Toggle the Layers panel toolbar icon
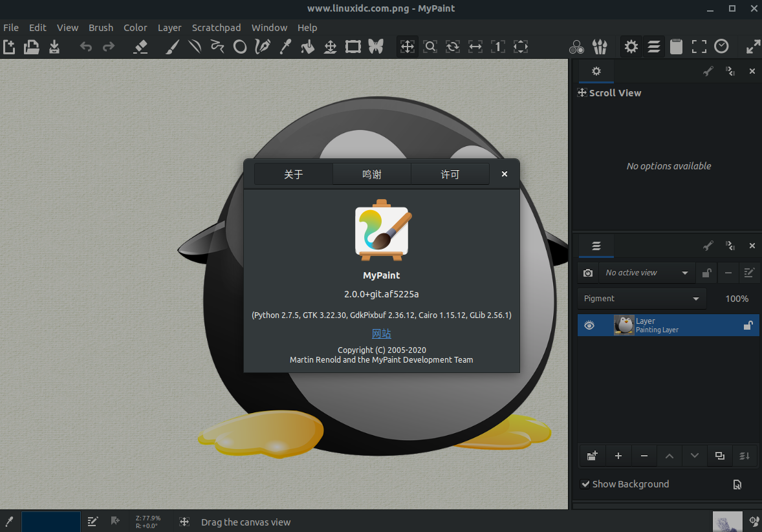This screenshot has width=762, height=532. coord(653,47)
